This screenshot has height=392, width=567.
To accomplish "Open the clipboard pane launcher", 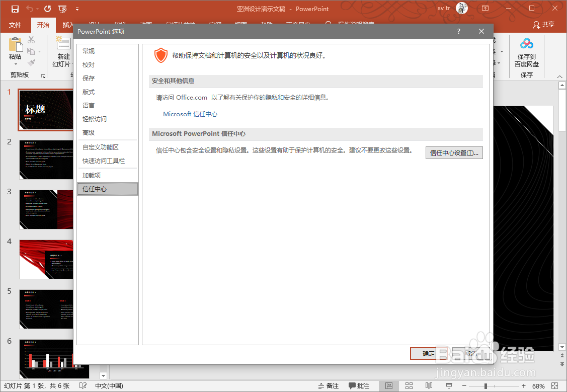I will tap(43, 75).
